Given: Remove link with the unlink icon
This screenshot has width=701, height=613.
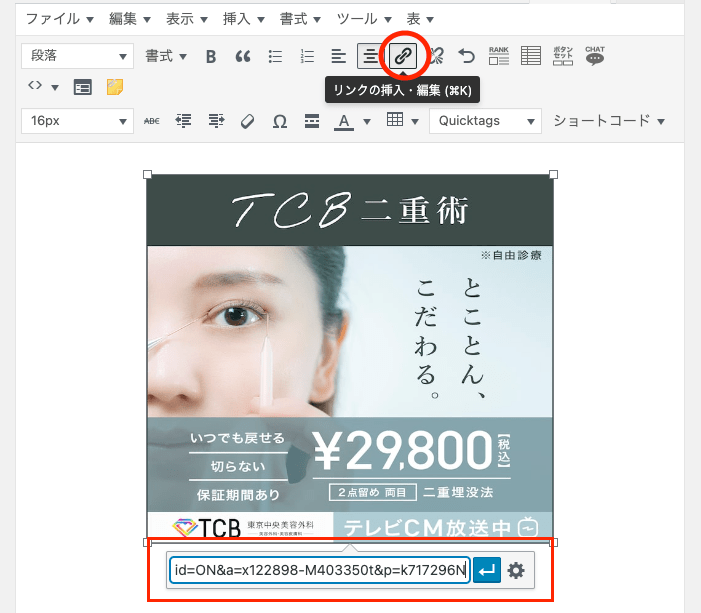Looking at the screenshot, I should point(436,56).
